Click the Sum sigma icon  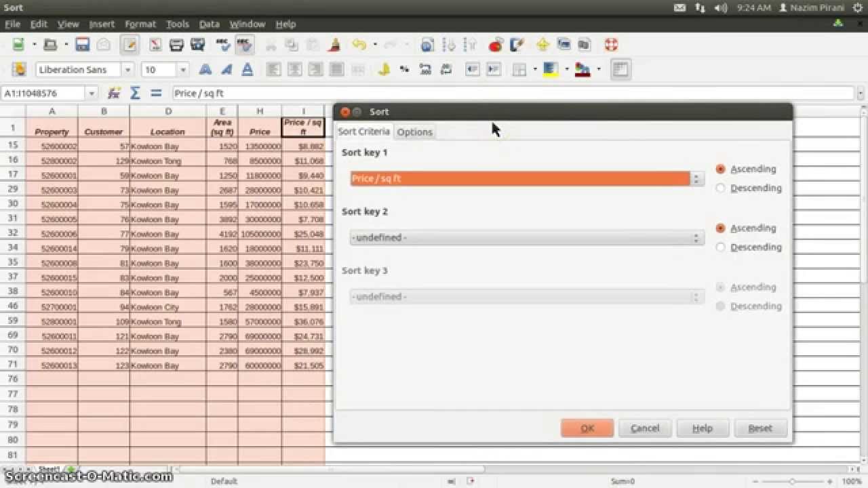click(x=135, y=93)
